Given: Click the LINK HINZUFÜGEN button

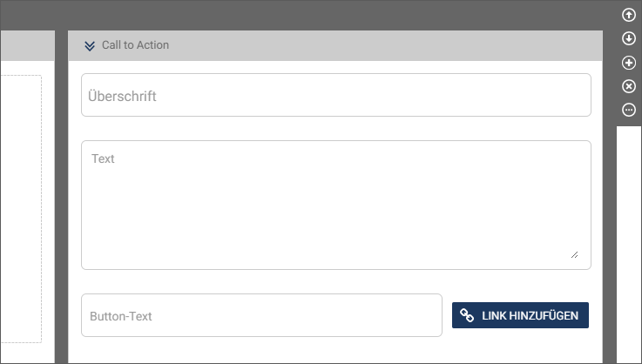Looking at the screenshot, I should point(520,315).
